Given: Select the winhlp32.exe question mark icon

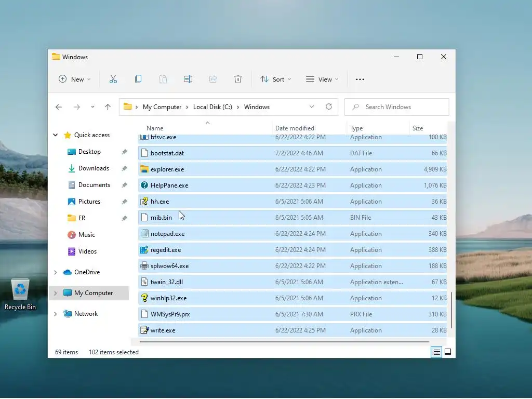Looking at the screenshot, I should [144, 298].
